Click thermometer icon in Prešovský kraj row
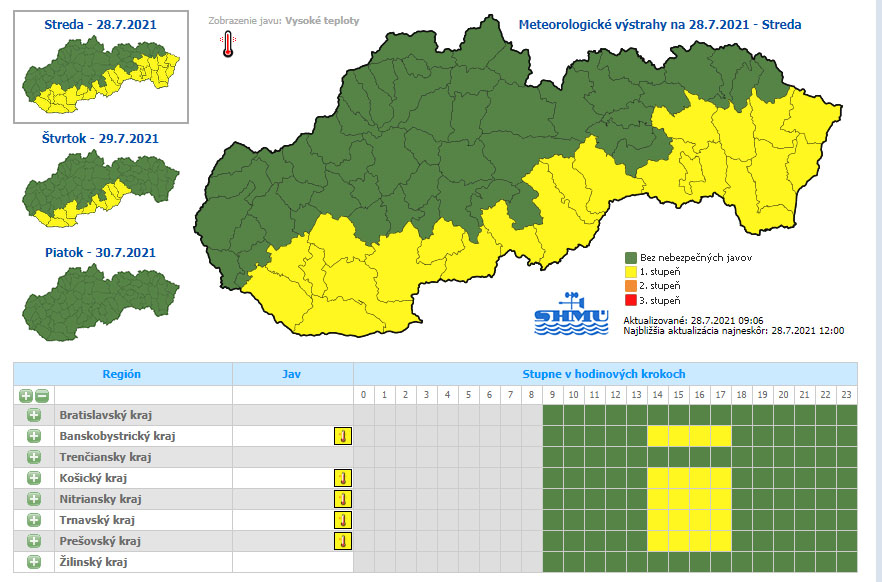This screenshot has width=882, height=582. pos(342,541)
